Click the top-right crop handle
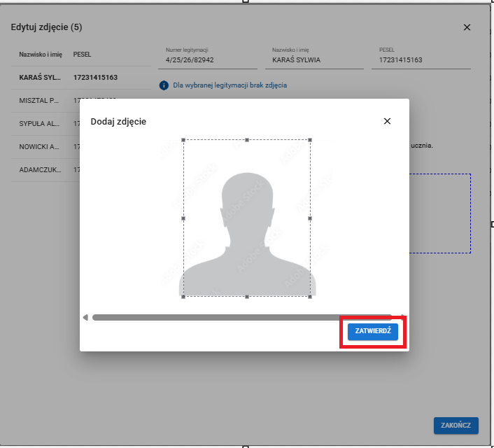The width and height of the screenshot is (494, 448). 311,140
